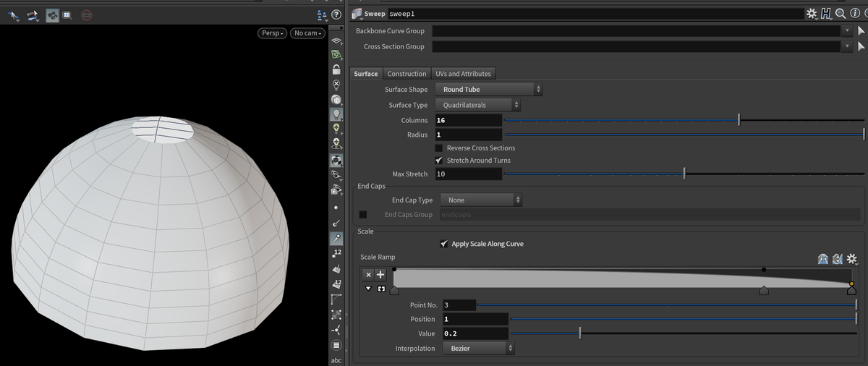
Task: Add a point to the Scale Ramp
Action: click(x=380, y=275)
